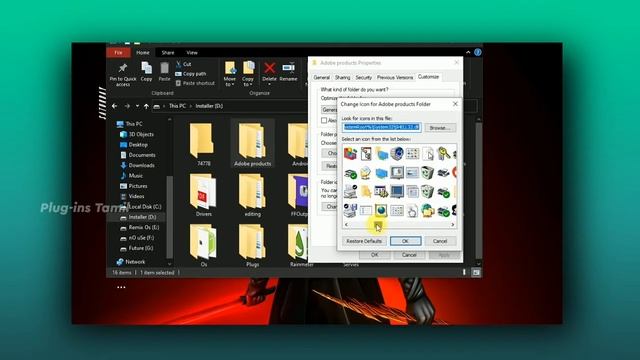Select the Drivers folder

[x=203, y=195]
